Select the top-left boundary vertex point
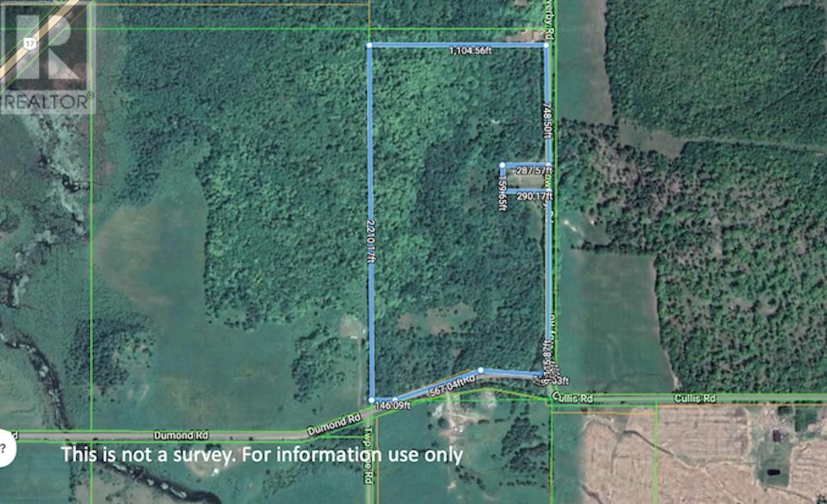The image size is (827, 504). click(369, 45)
